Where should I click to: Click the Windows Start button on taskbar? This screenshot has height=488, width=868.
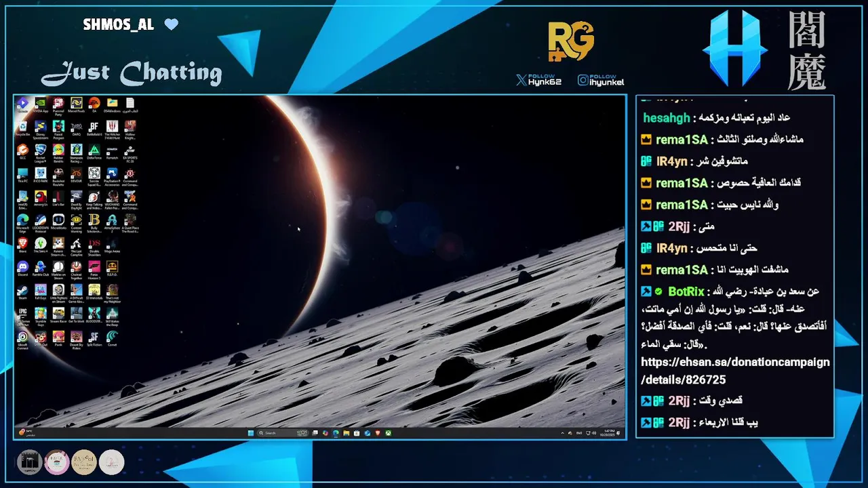[x=251, y=433]
